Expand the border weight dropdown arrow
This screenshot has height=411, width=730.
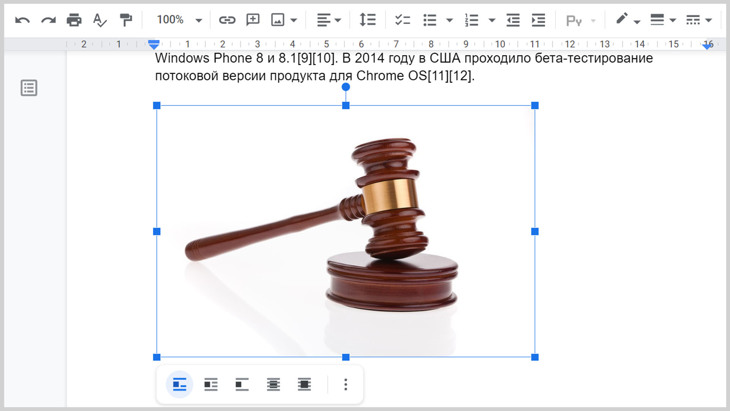click(672, 20)
